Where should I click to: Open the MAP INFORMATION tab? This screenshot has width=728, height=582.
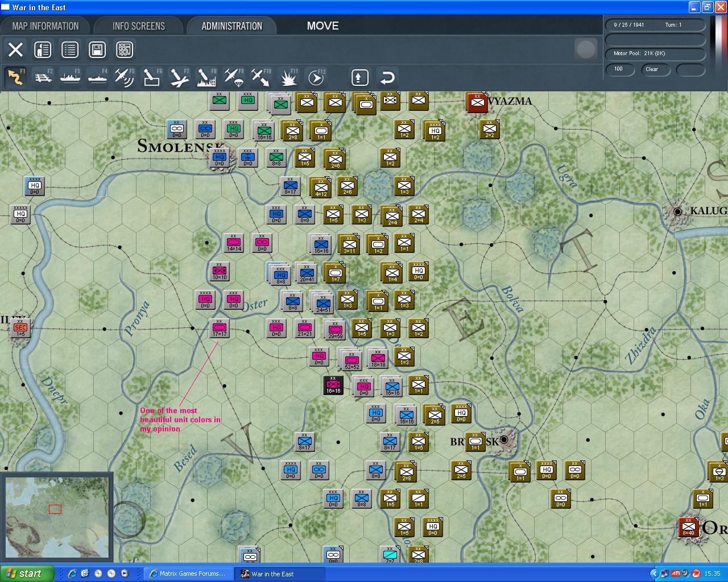(x=45, y=26)
